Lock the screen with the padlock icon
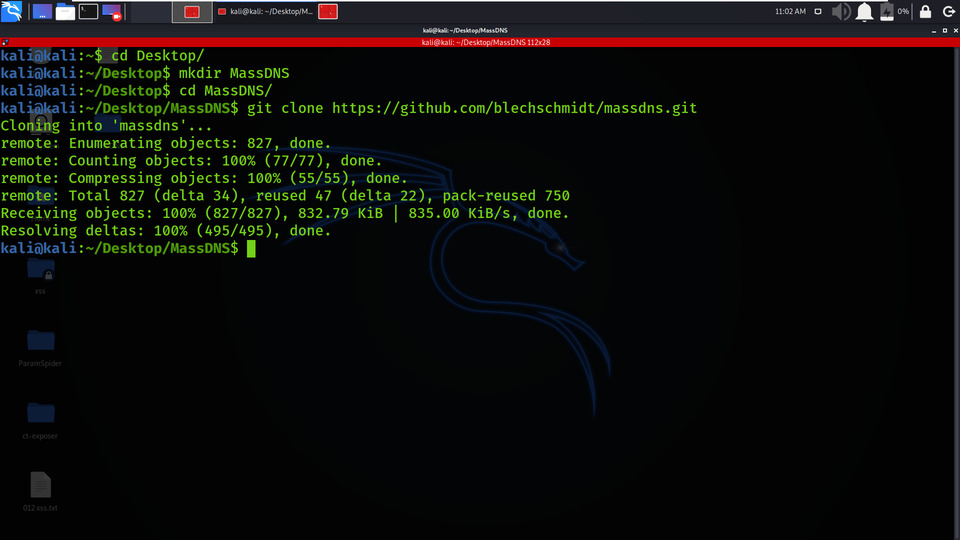The width and height of the screenshot is (960, 540). tap(926, 12)
